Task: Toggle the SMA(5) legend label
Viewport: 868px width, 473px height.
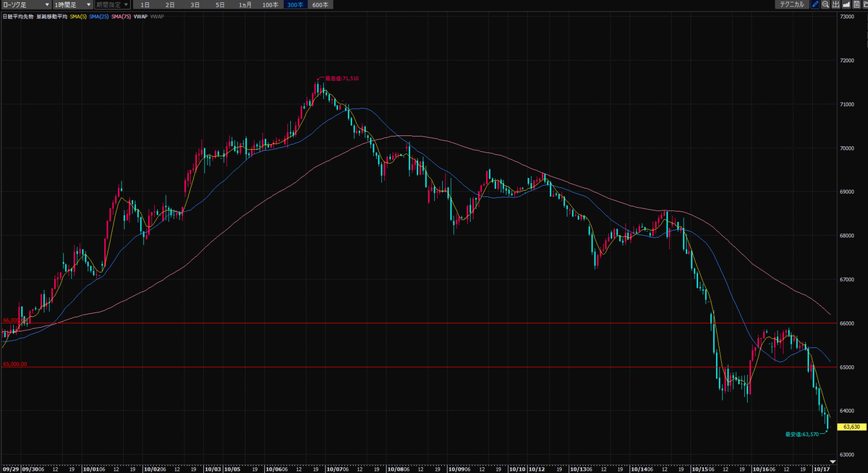Action: (x=79, y=16)
